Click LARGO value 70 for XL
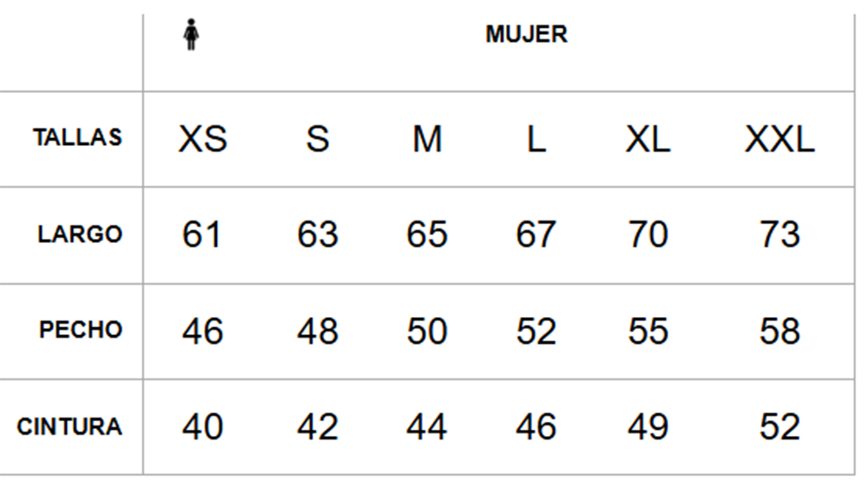 [x=648, y=234]
